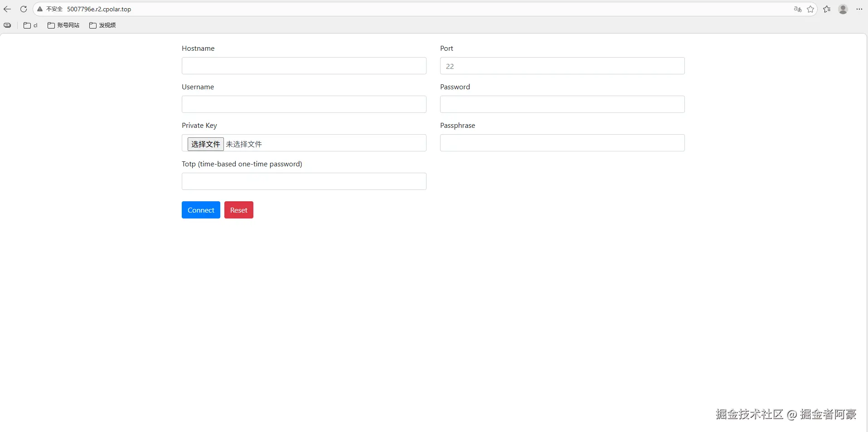Screen dimensions: 868x432
Task: Click the Totp (time-based one-time password) label
Action: tap(242, 164)
